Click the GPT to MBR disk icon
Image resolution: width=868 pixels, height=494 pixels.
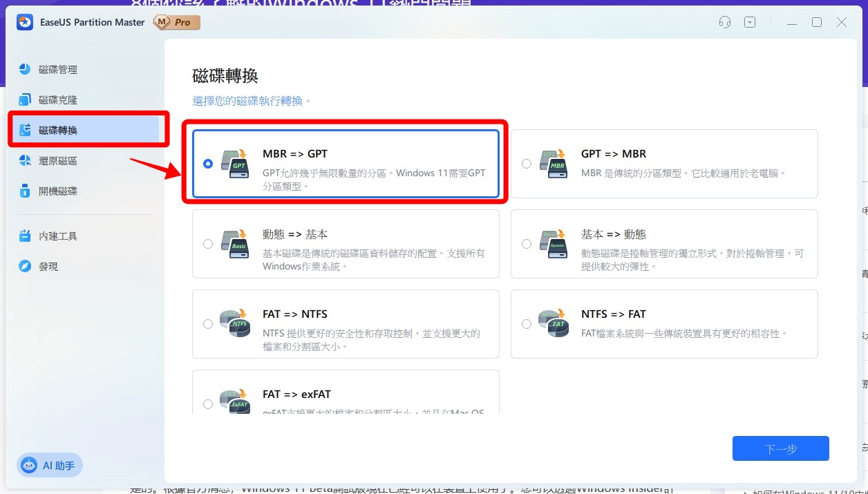click(x=553, y=164)
